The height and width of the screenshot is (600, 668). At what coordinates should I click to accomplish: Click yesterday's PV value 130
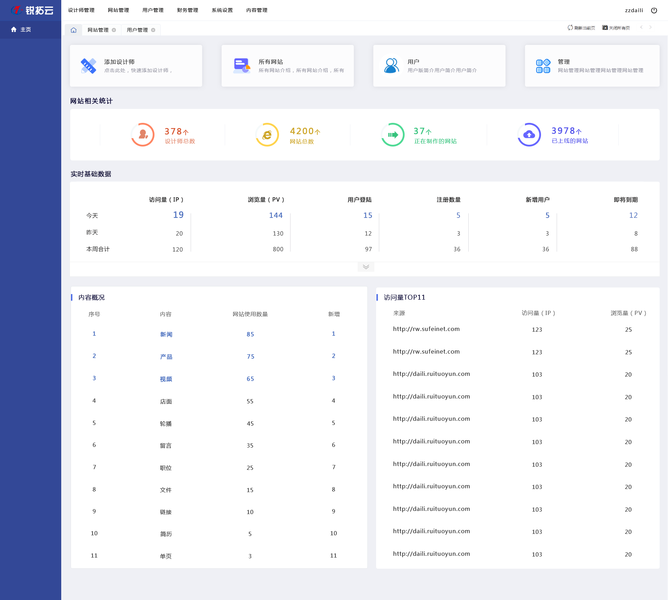pyautogui.click(x=278, y=234)
